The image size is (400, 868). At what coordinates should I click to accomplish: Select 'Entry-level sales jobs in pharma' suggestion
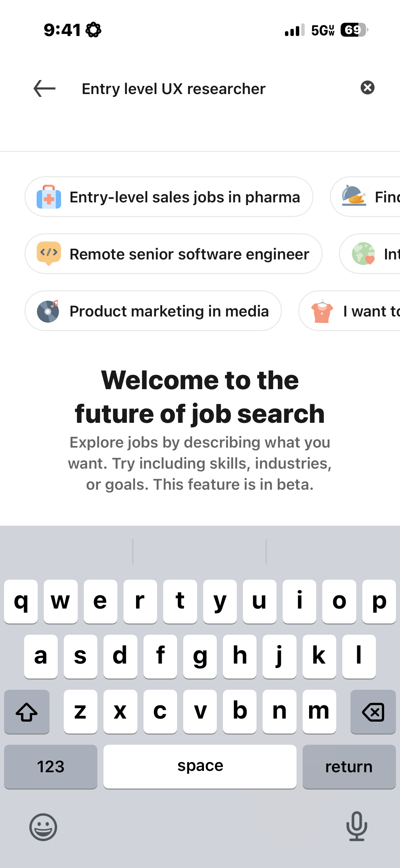pos(185,197)
